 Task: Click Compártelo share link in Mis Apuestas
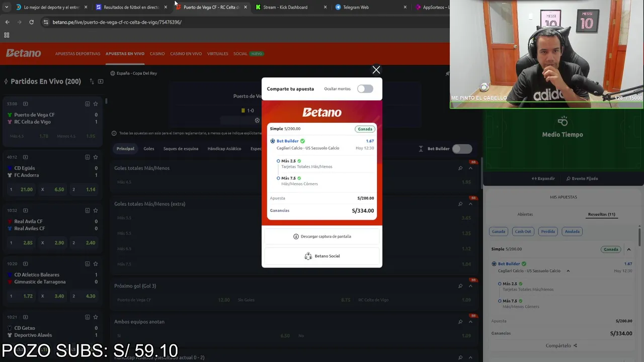click(x=561, y=346)
